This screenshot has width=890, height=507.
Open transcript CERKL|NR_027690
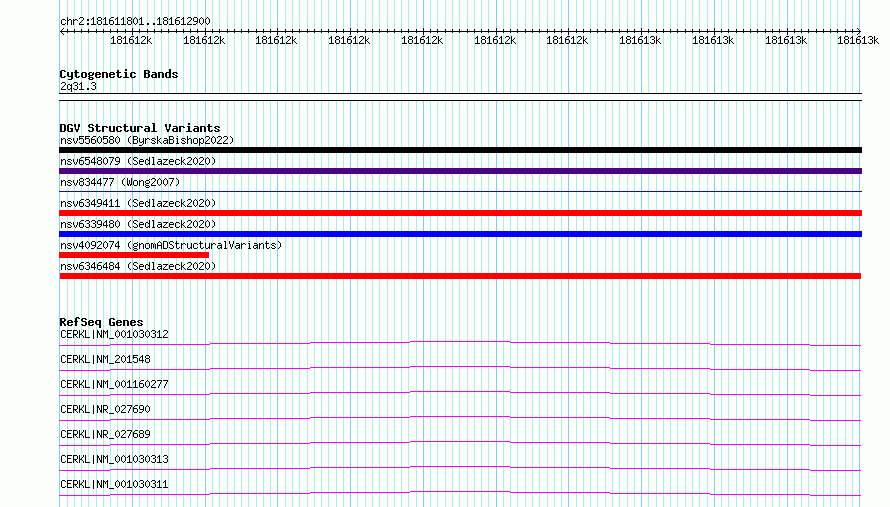point(105,409)
